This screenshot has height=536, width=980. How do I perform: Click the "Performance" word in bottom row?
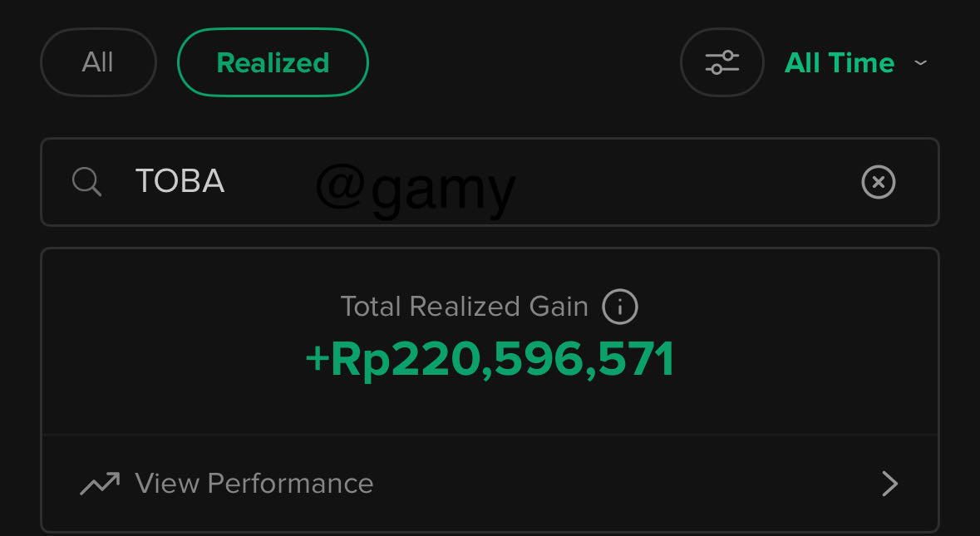pos(290,484)
